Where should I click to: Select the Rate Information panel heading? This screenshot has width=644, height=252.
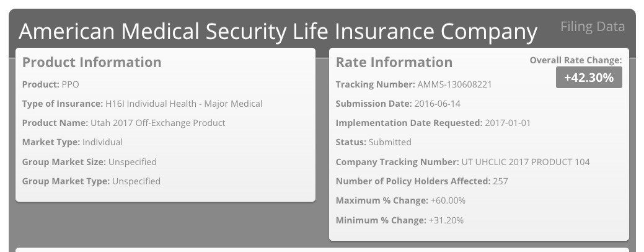click(394, 62)
